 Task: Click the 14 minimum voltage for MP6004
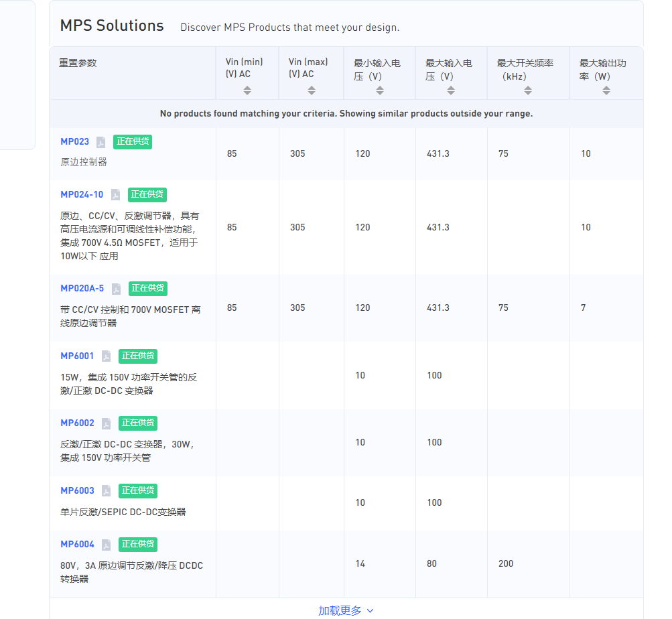tap(360, 563)
